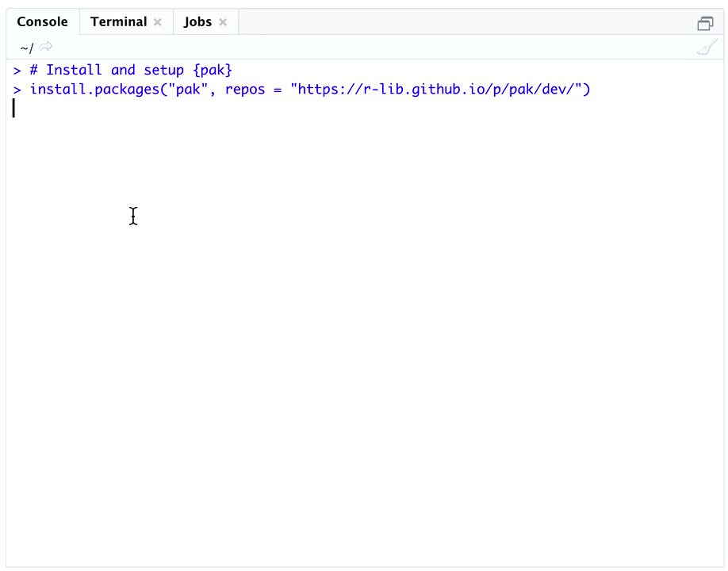Viewport: 728px width, 571px height.
Task: Click the ~/ working directory path label
Action: click(x=27, y=48)
